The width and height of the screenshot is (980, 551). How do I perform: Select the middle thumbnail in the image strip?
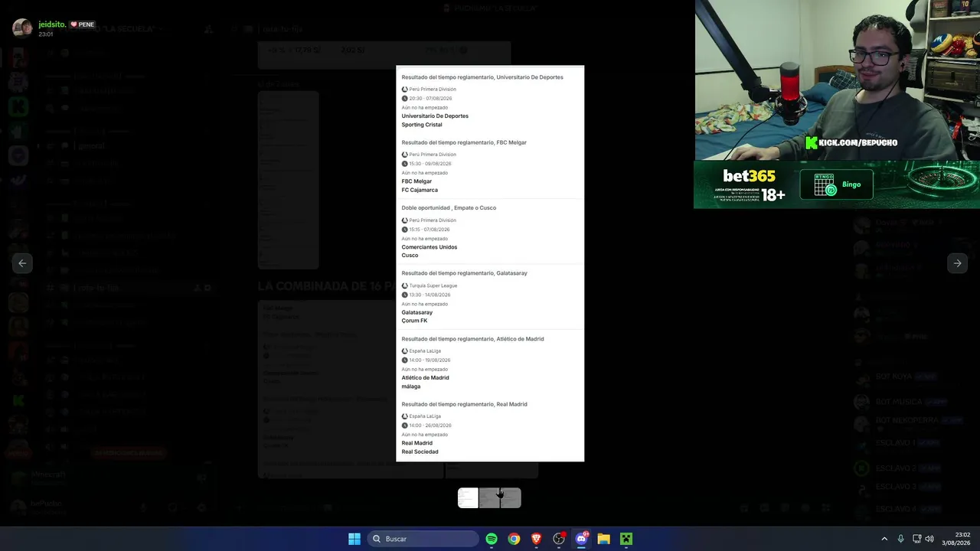click(489, 498)
